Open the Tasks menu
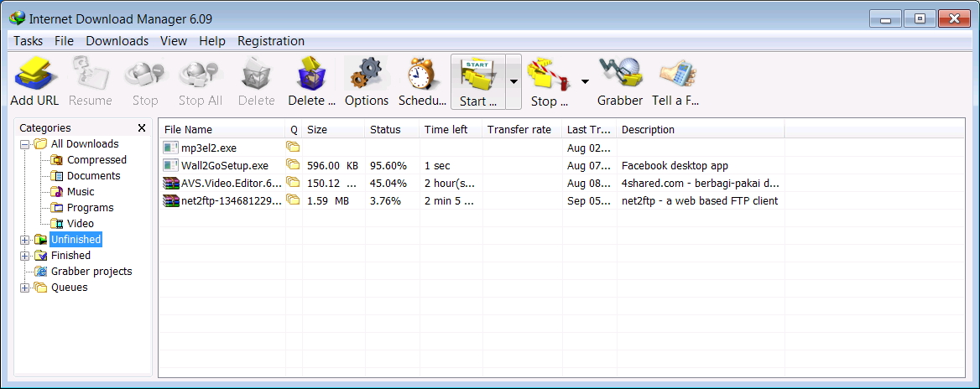The width and height of the screenshot is (980, 389). tap(29, 40)
